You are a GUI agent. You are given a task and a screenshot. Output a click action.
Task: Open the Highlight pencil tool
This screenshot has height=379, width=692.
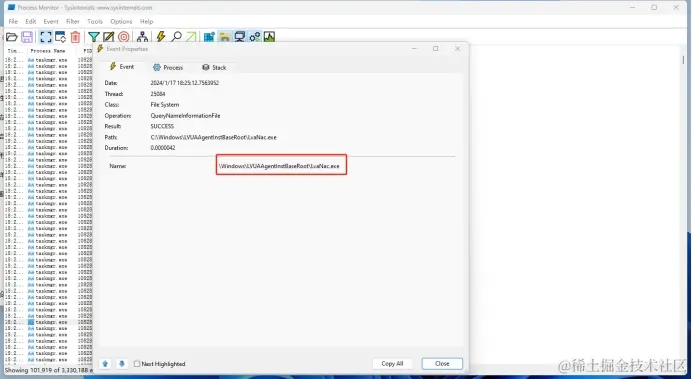[109, 37]
